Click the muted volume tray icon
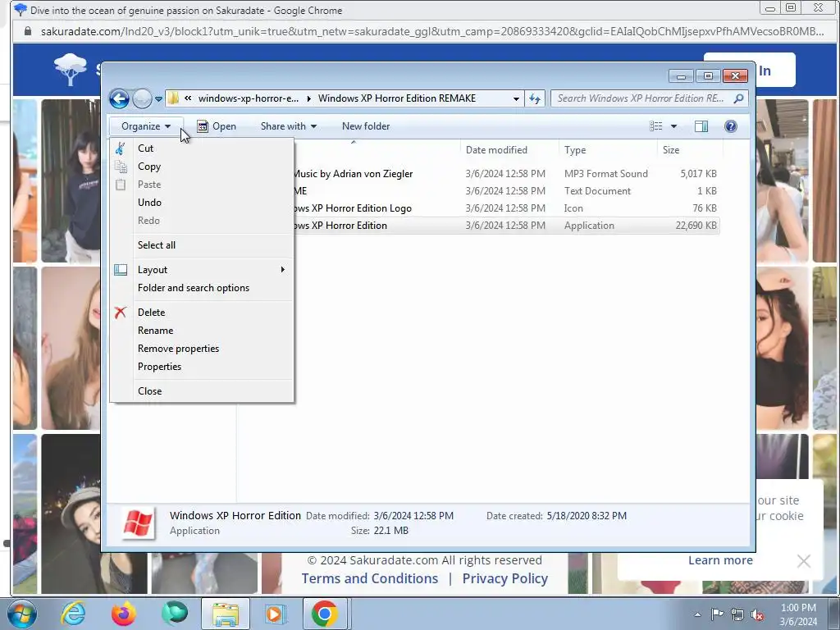The image size is (840, 630). point(757,615)
